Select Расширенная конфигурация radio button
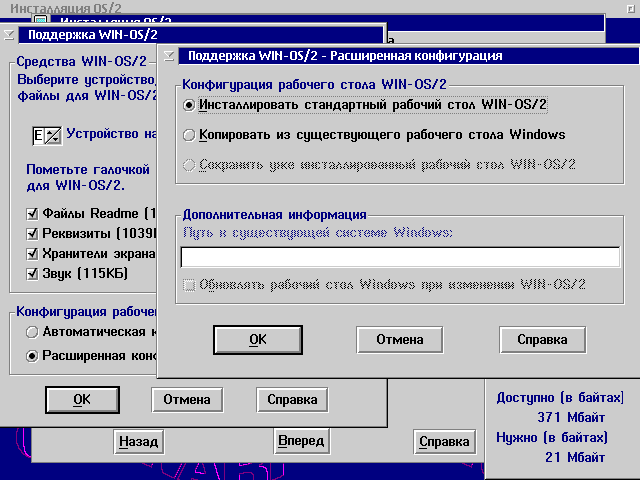 (x=32, y=356)
